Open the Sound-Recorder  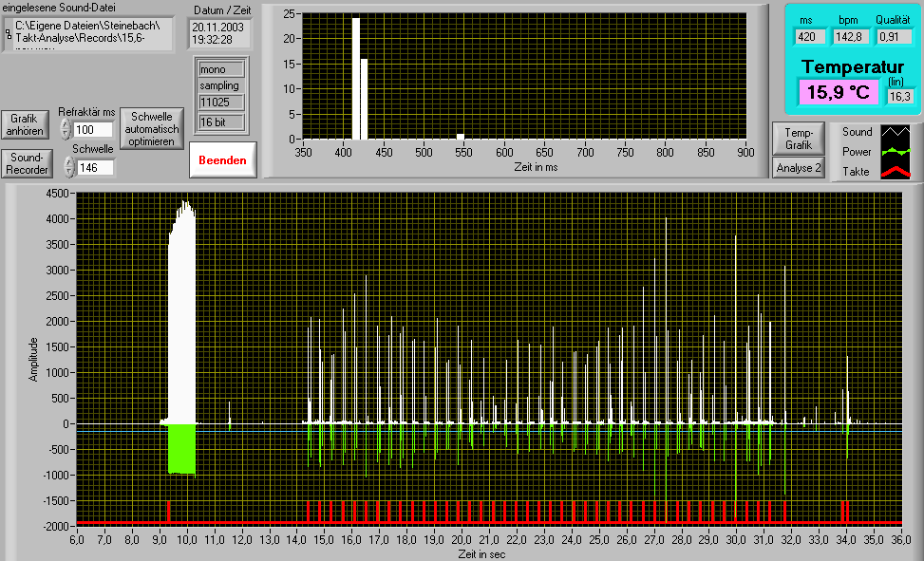27,163
